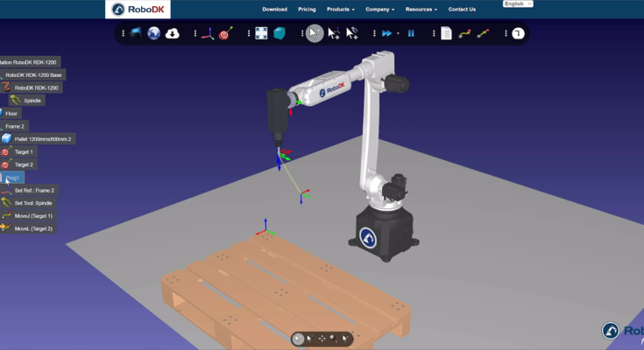The width and height of the screenshot is (644, 350).
Task: Pause the simulation
Action: click(411, 33)
